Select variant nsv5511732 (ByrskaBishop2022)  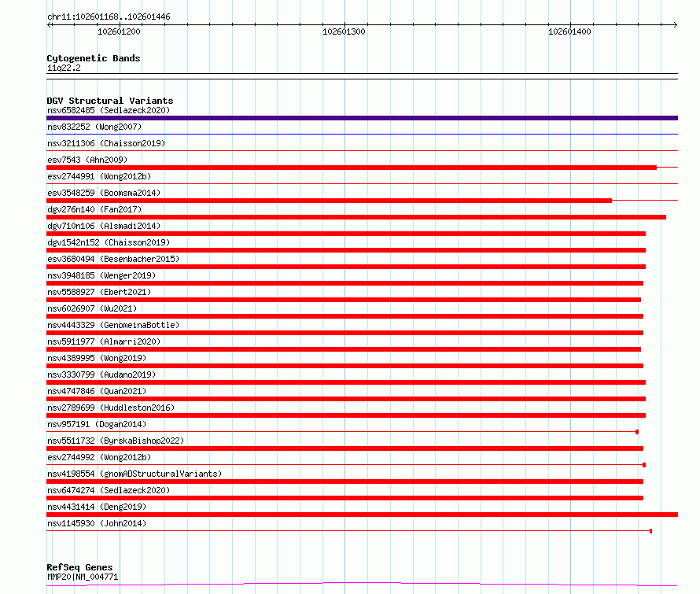point(116,441)
